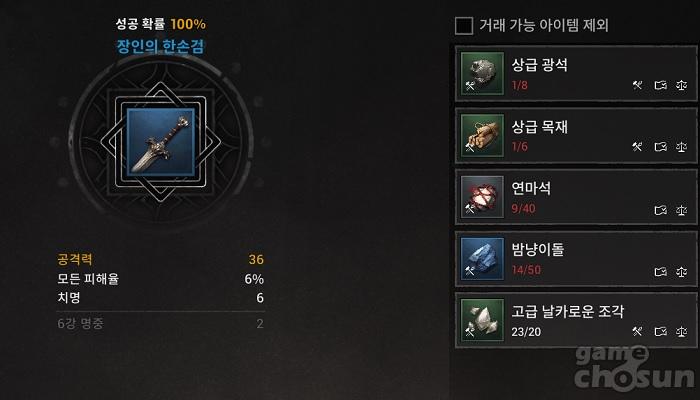Select the 연마석 material row
The height and width of the screenshot is (400, 700).
(x=576, y=197)
